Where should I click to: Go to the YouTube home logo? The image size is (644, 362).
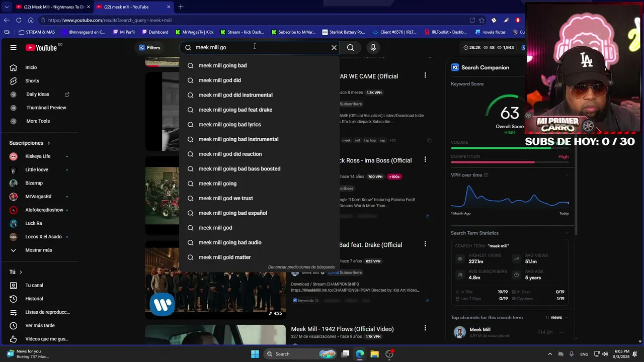click(41, 48)
